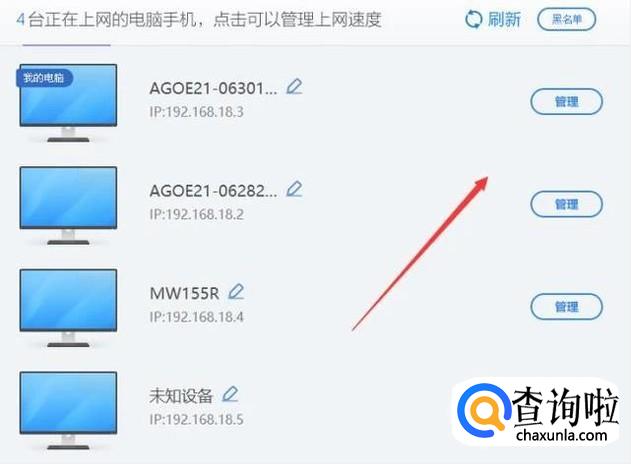Rename MW155R using its pencil icon
Image resolution: width=631 pixels, height=466 pixels.
click(x=236, y=292)
